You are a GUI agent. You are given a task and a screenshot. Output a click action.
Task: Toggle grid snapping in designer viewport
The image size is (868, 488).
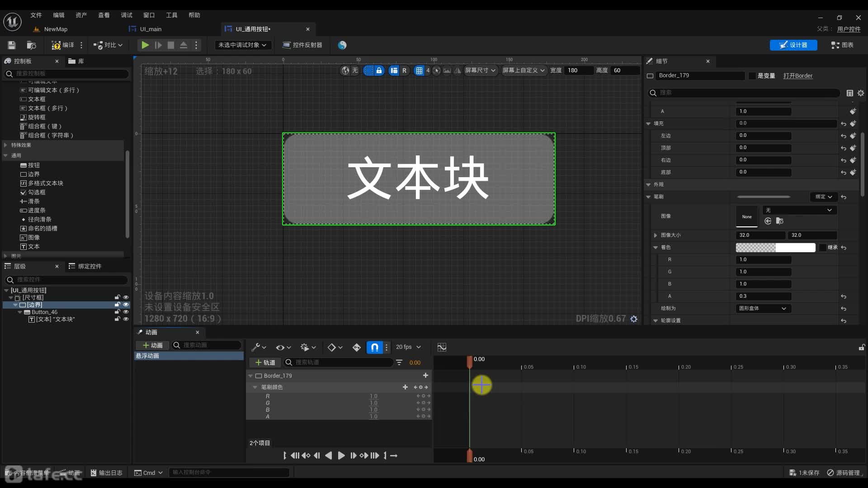click(419, 70)
